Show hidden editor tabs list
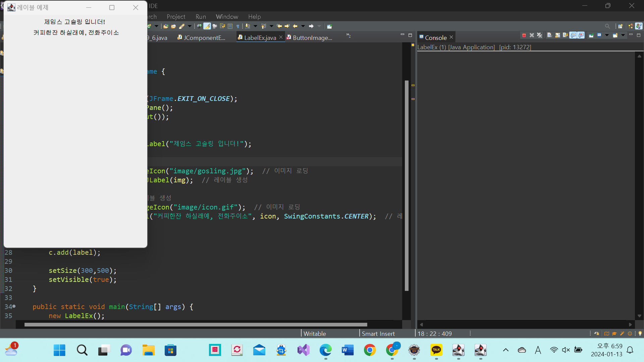This screenshot has width=644, height=362. (x=348, y=35)
